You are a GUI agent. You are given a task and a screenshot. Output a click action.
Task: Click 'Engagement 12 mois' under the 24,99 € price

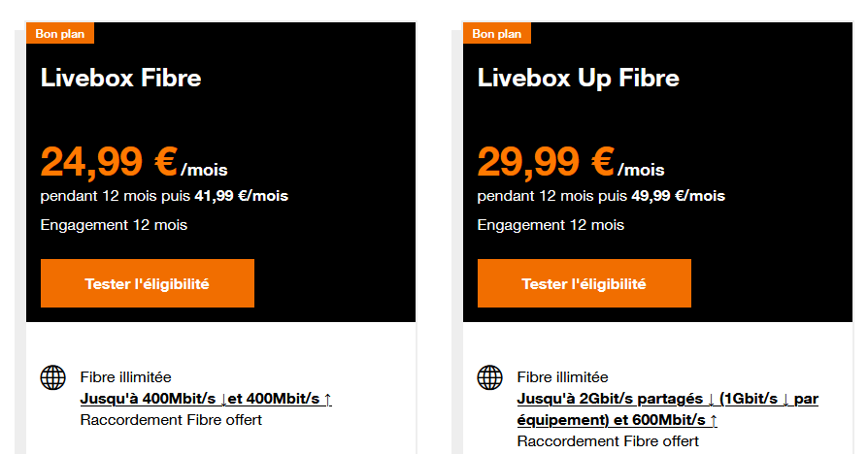114,225
